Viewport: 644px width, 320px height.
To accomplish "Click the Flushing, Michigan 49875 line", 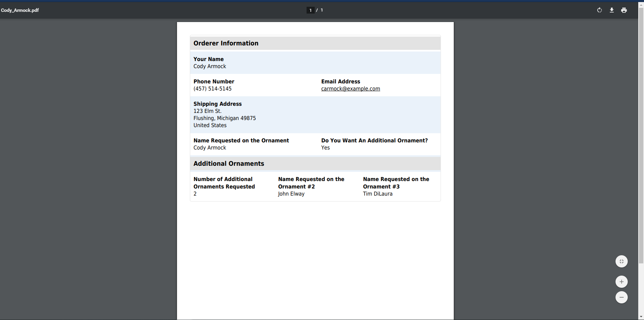I will click(x=225, y=118).
